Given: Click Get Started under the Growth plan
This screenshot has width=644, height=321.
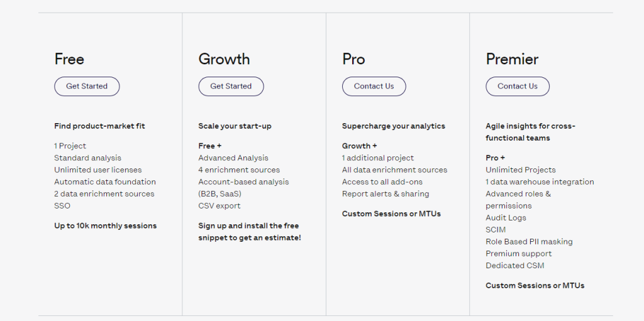Looking at the screenshot, I should tap(231, 86).
